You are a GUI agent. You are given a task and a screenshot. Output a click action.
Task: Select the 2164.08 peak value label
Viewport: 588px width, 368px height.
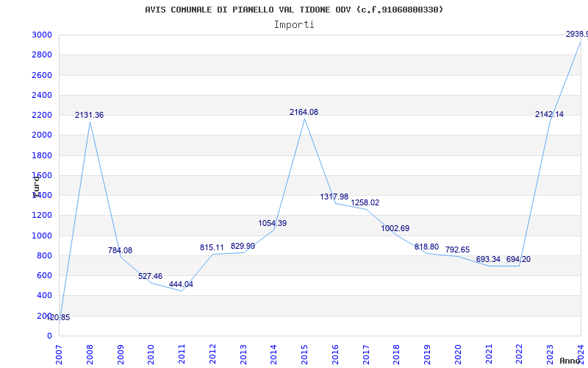[304, 113]
